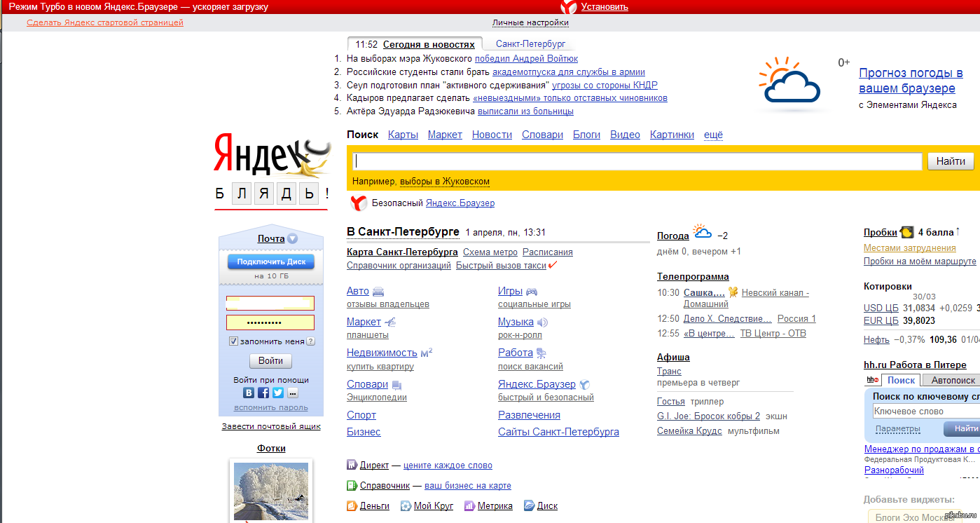
Task: Open the Личные настройки menu
Action: coord(530,22)
